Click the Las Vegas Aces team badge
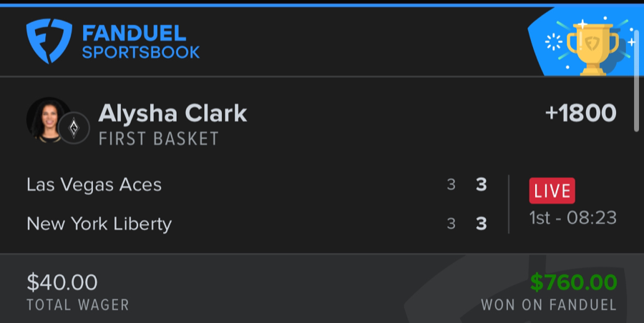Viewport: 644px width, 323px height. click(x=74, y=127)
